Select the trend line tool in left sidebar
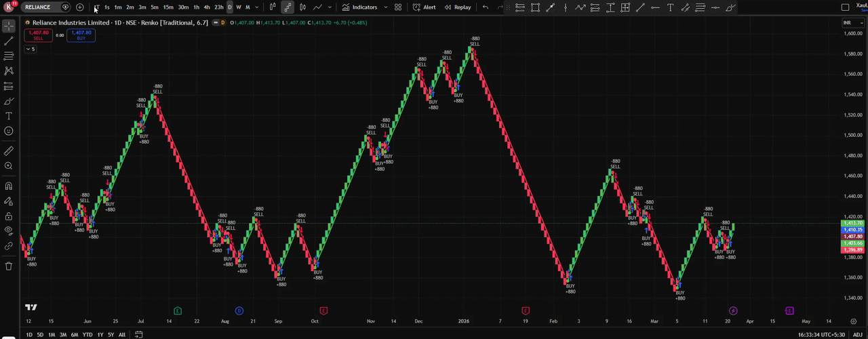 (9, 41)
